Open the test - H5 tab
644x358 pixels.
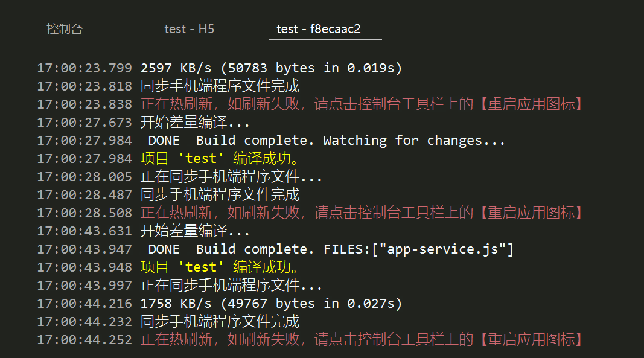[x=189, y=29]
